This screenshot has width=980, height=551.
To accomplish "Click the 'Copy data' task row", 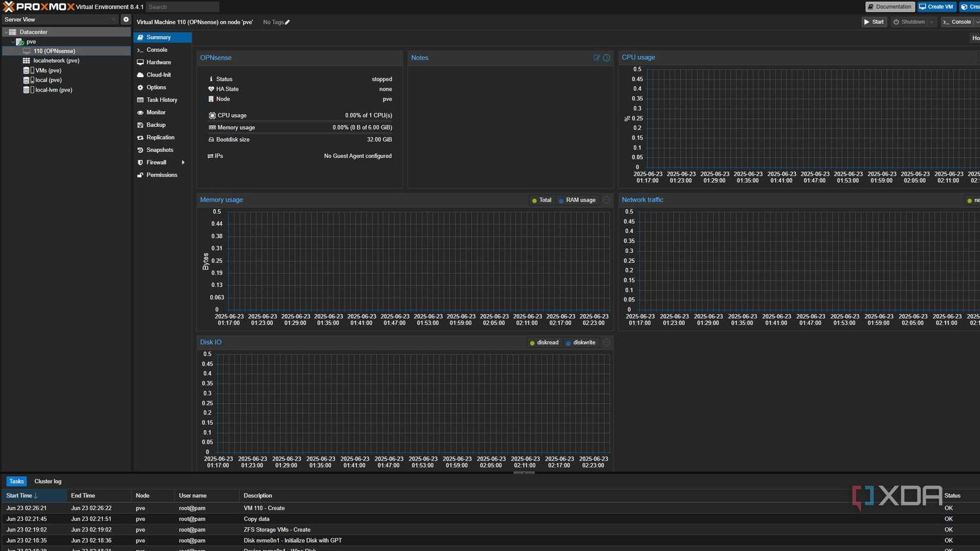I will (x=491, y=519).
